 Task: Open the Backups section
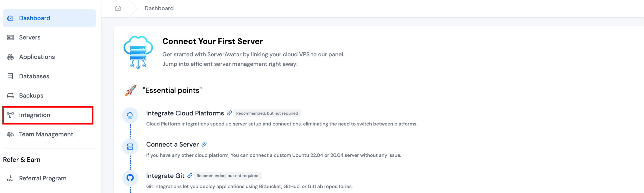pos(31,96)
